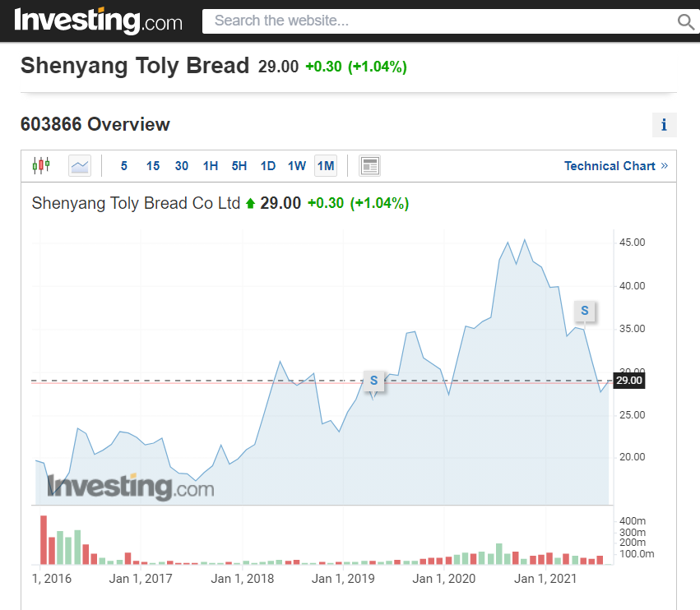Open the Technical Chart link
700x610 pixels.
click(615, 166)
